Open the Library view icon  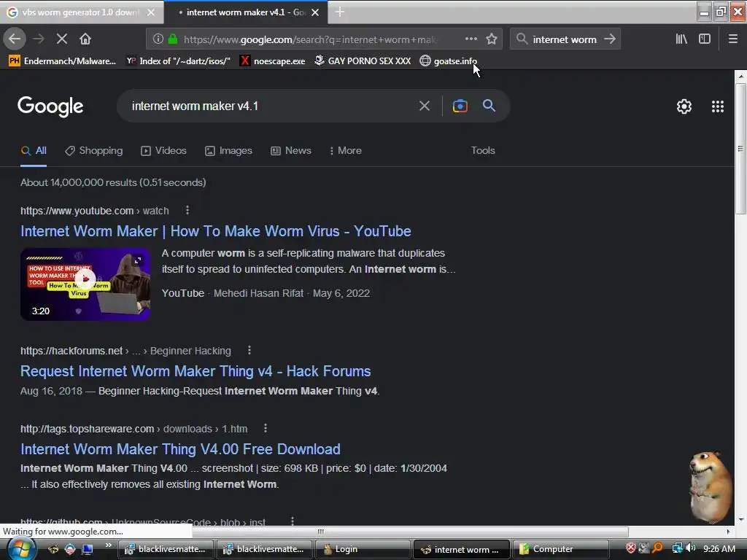681,39
